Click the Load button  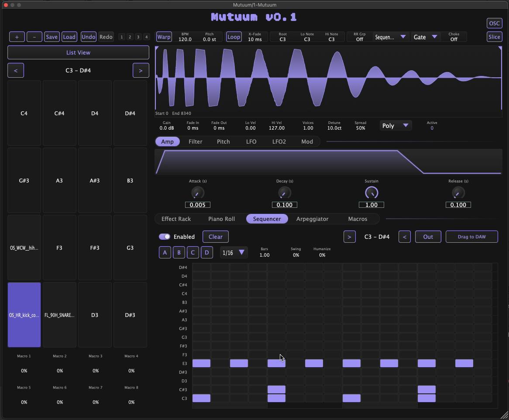tap(69, 37)
